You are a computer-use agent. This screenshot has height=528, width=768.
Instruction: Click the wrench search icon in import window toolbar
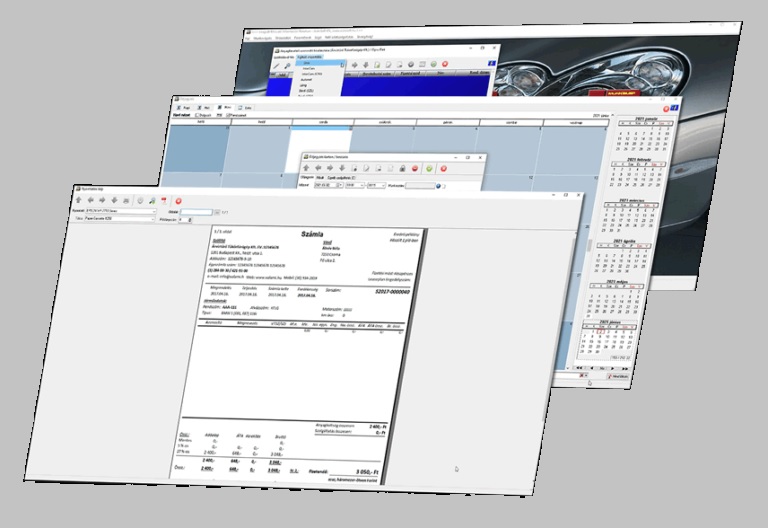pyautogui.click(x=288, y=66)
